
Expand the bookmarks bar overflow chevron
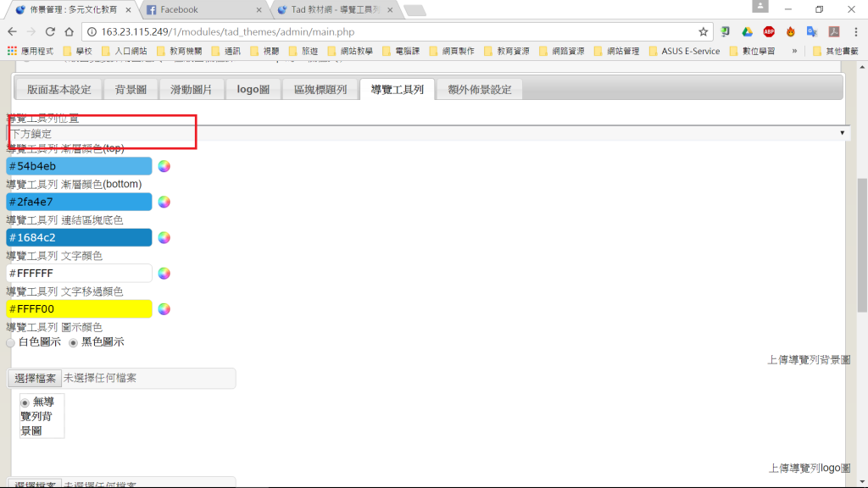794,51
